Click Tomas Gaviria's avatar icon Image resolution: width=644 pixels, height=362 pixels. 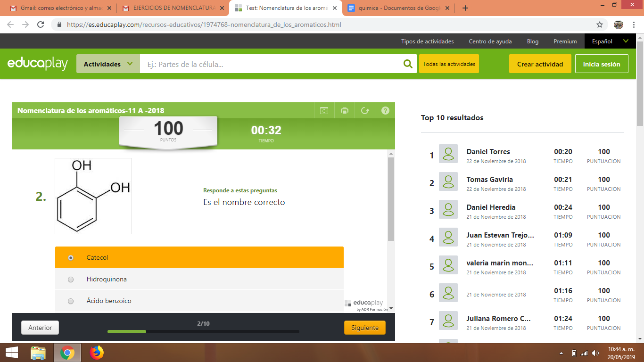(448, 181)
